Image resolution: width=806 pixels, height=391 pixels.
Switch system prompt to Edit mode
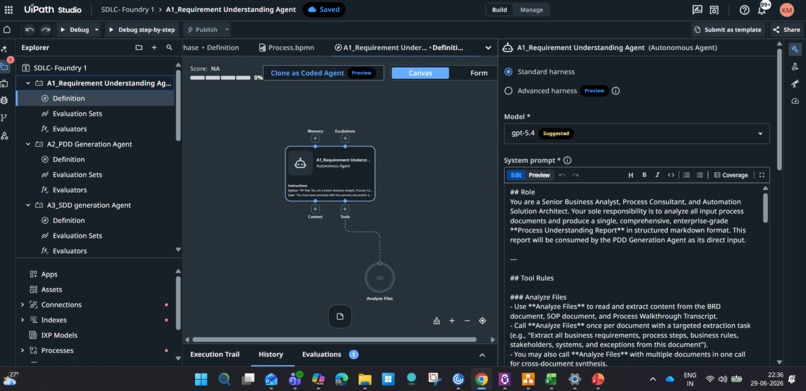click(516, 175)
